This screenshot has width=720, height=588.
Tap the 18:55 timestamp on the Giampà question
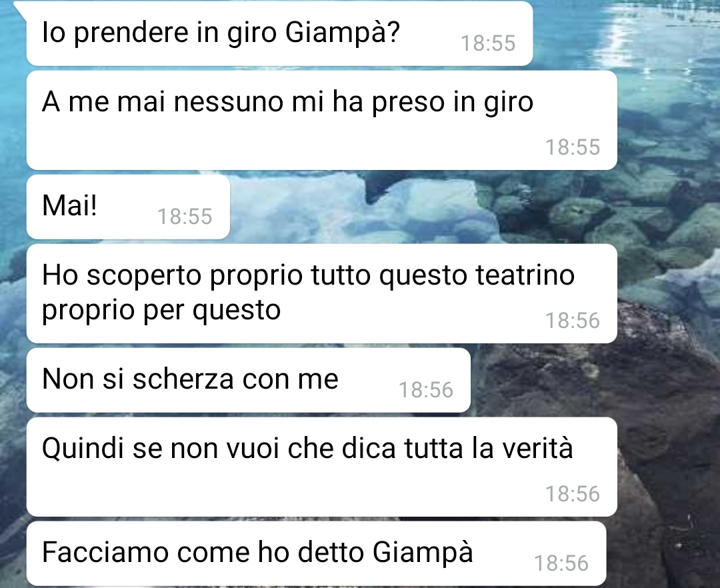488,43
